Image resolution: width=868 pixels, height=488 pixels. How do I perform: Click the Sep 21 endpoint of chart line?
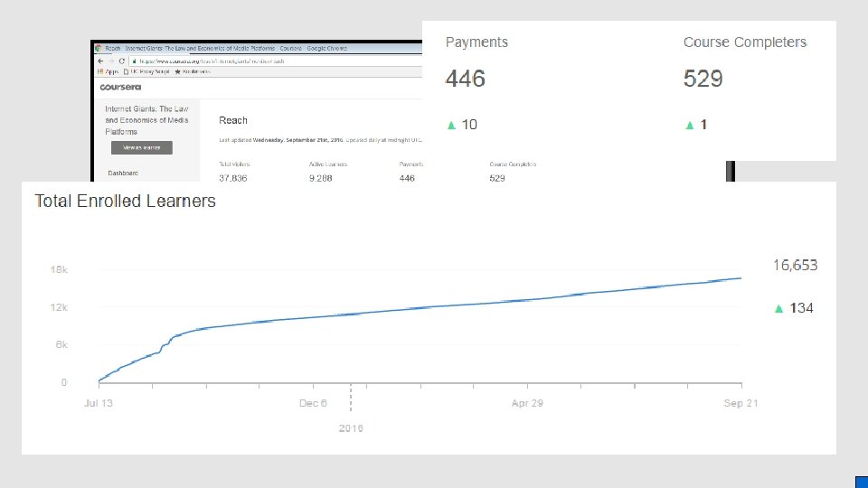pos(741,278)
